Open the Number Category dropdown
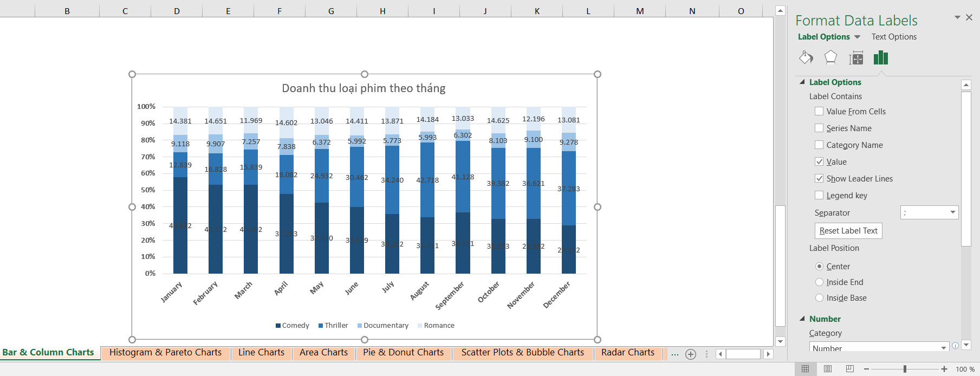 943,348
